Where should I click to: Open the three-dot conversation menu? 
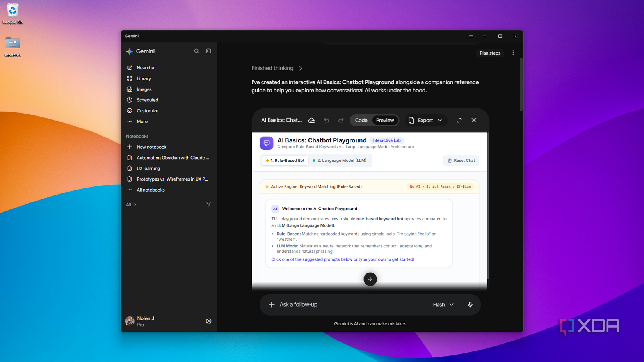(x=513, y=53)
